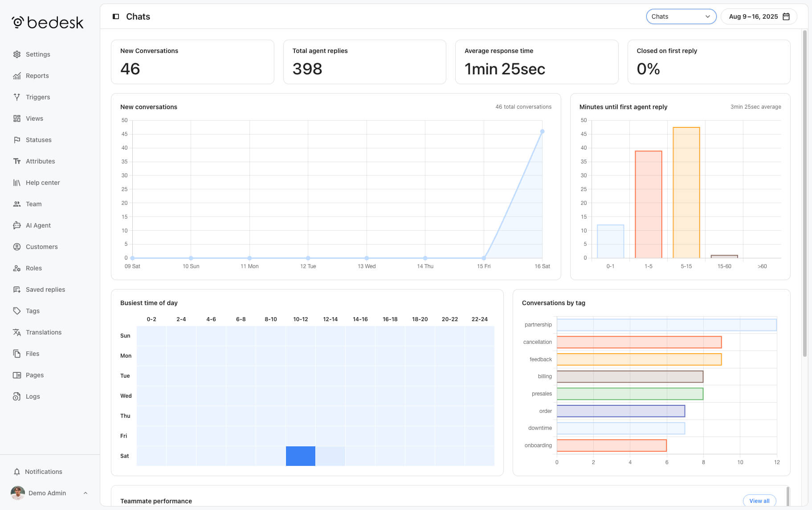Click the Team people icon
The height and width of the screenshot is (510, 812).
click(x=17, y=204)
